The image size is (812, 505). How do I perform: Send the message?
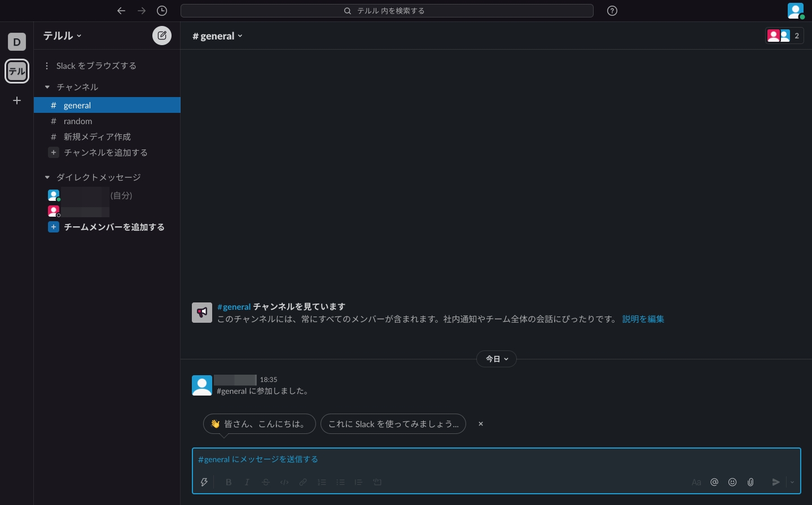pyautogui.click(x=776, y=482)
